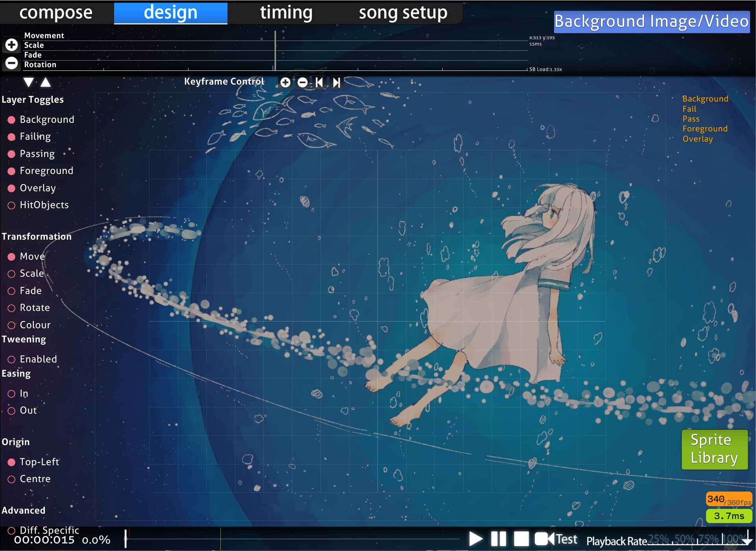Viewport: 756px width, 551px height.
Task: Select the Fail layer in orange list
Action: click(689, 109)
